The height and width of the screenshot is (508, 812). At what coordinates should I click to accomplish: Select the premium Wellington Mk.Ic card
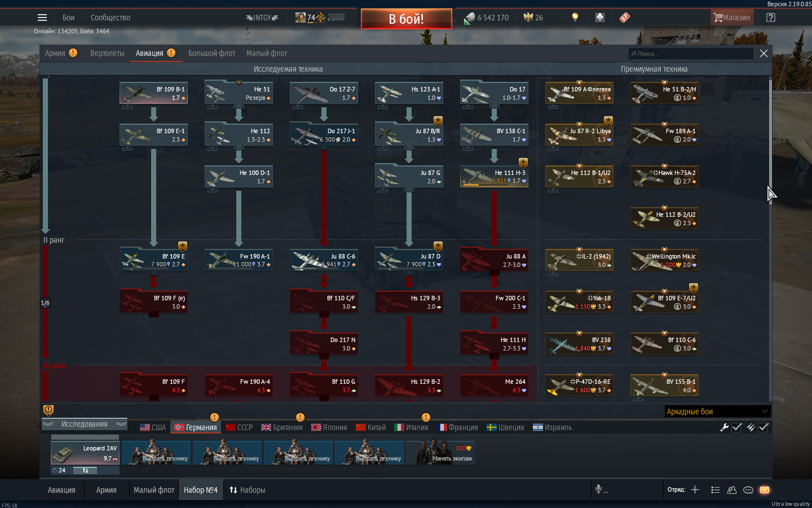(x=664, y=260)
